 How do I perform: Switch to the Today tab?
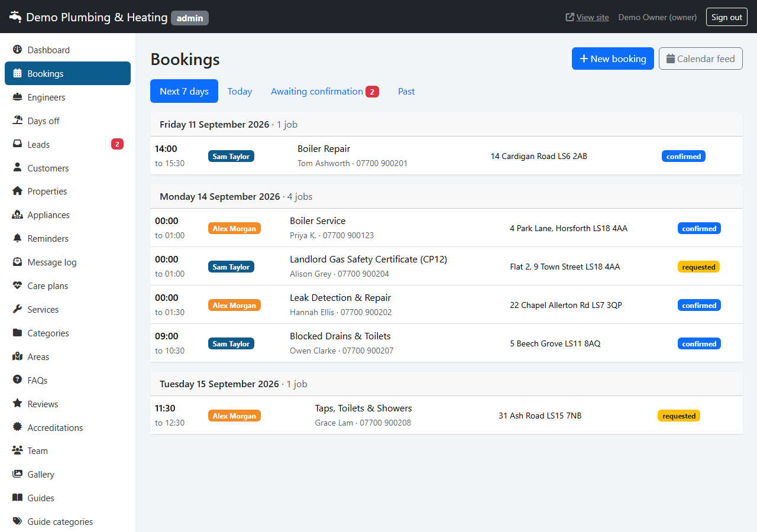pos(240,91)
